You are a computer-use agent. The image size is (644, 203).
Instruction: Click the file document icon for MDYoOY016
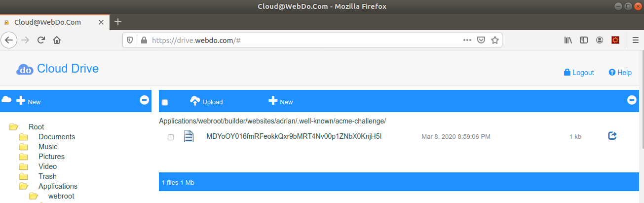[189, 136]
